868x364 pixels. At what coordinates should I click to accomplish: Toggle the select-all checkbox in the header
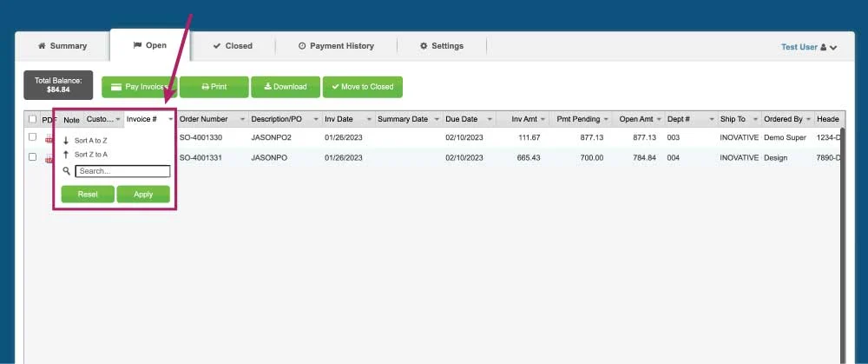coord(33,119)
